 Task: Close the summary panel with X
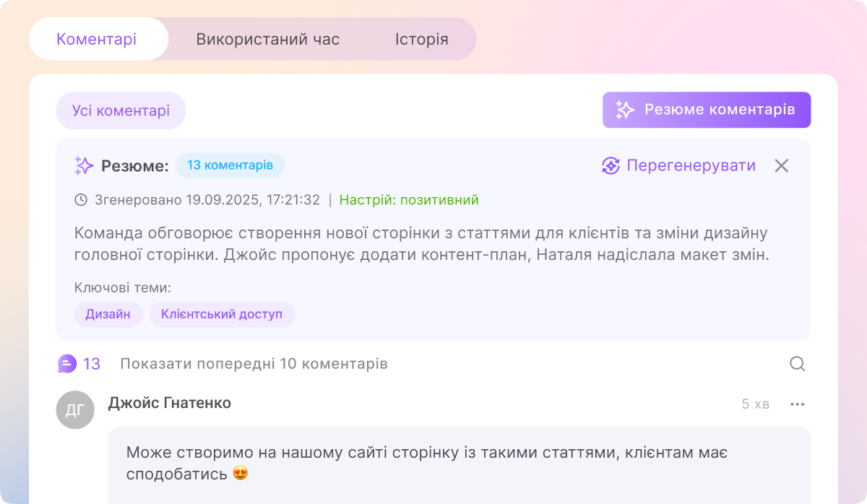[x=781, y=166]
